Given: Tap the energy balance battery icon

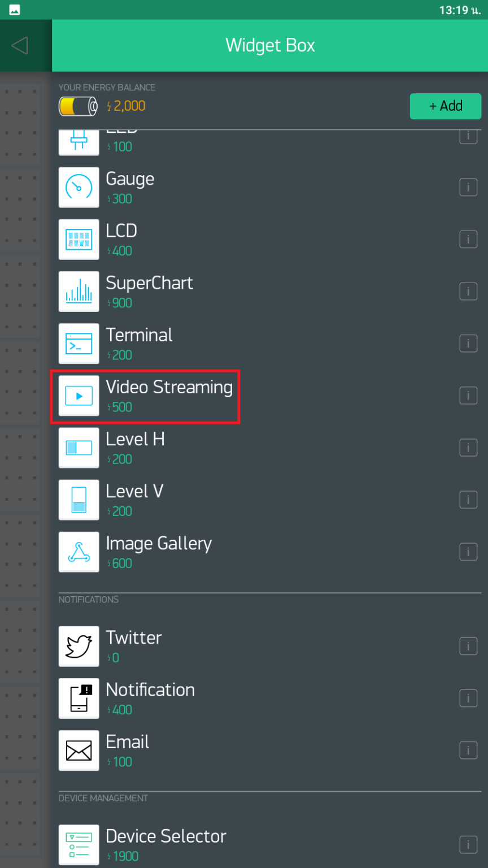Looking at the screenshot, I should 78,106.
